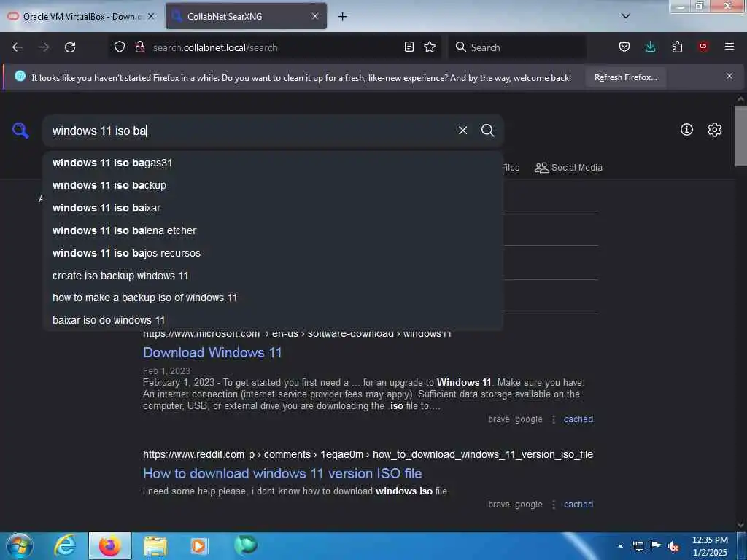Toggle reader view icon in address bar

click(409, 47)
